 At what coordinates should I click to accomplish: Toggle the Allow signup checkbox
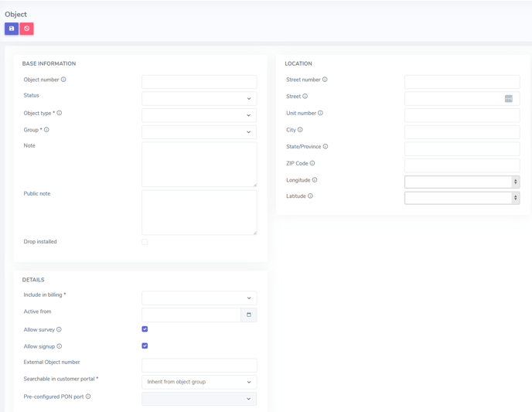(x=145, y=346)
